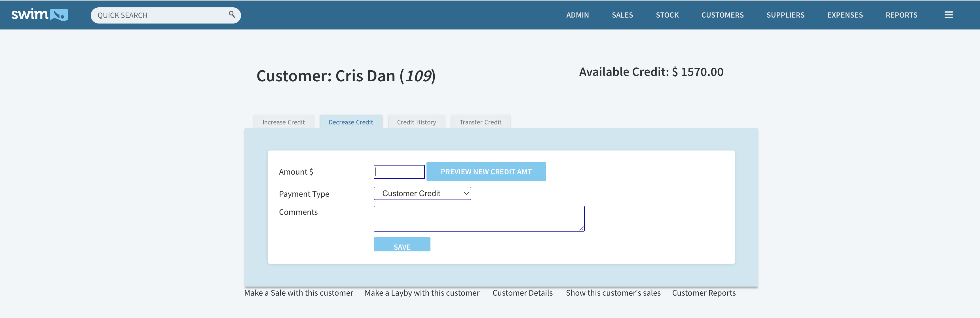
Task: Click the Quick Search box
Action: (x=160, y=15)
